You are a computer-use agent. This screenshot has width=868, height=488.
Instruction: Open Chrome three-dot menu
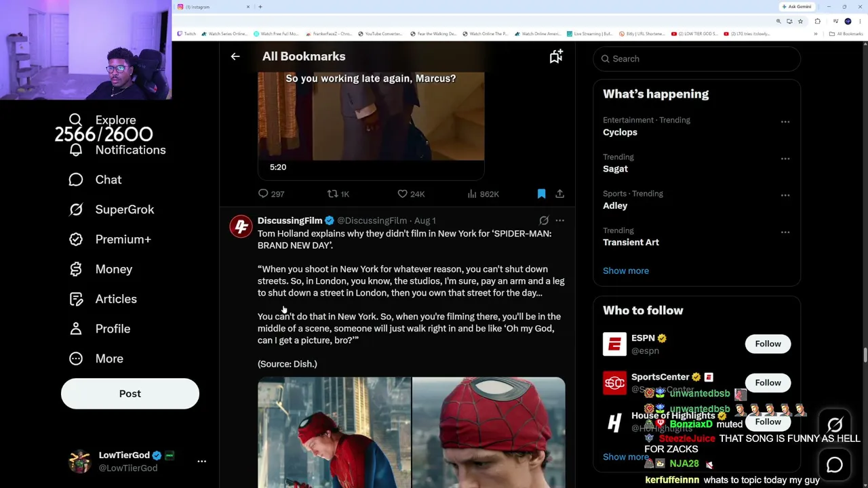(x=861, y=22)
